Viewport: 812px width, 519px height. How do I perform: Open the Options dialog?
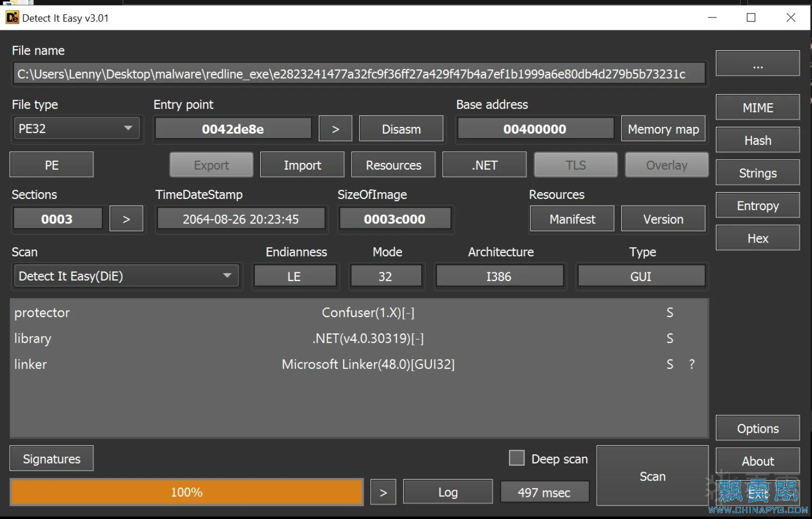click(x=758, y=428)
